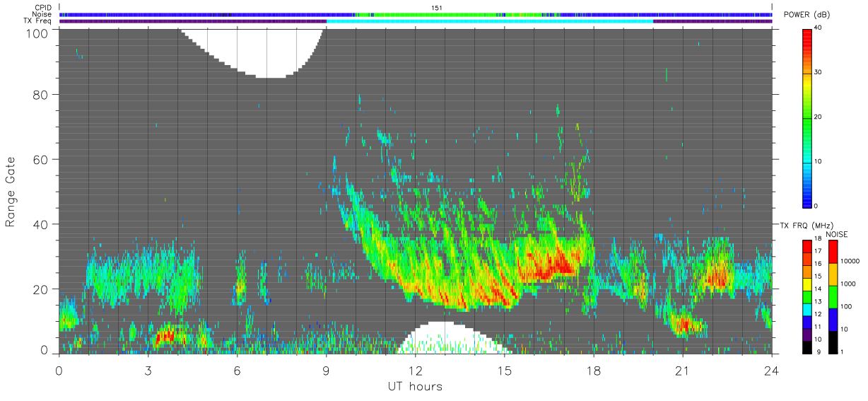Click range gate tick label 20
The height and width of the screenshot is (401, 868).
(x=39, y=289)
